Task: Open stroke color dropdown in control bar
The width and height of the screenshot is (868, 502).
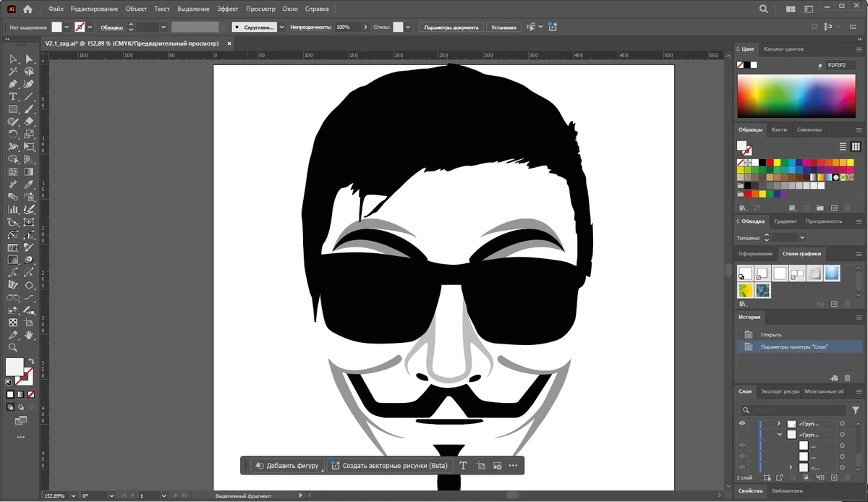Action: tap(91, 27)
